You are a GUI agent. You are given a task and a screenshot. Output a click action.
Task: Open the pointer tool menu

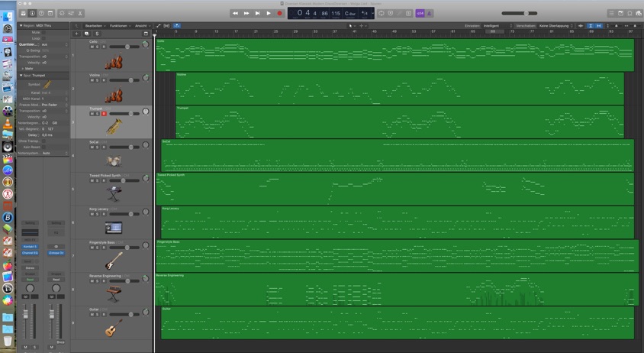click(x=352, y=25)
